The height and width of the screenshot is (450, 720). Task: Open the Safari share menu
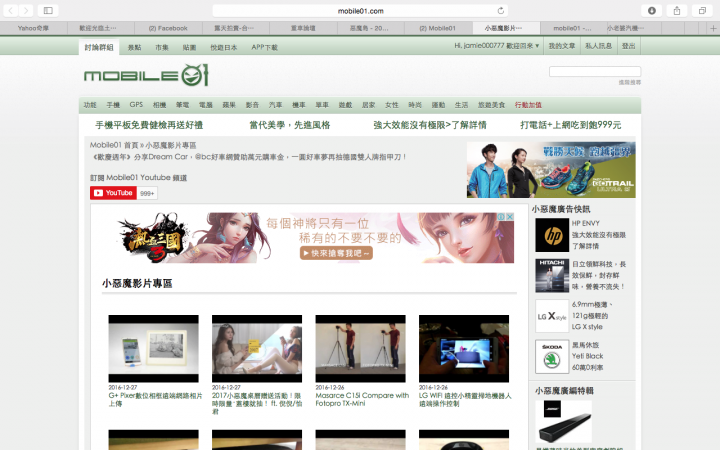tap(677, 11)
